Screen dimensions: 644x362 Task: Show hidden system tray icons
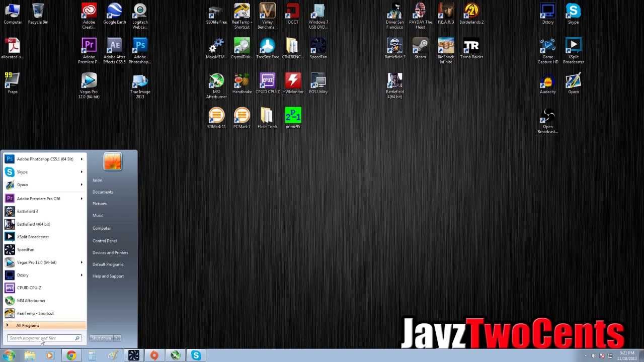pos(585,355)
